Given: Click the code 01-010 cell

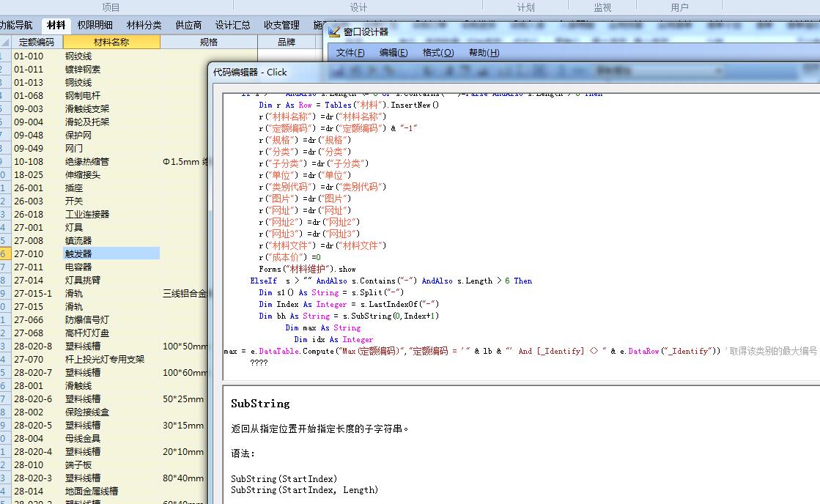Looking at the screenshot, I should click(x=36, y=56).
